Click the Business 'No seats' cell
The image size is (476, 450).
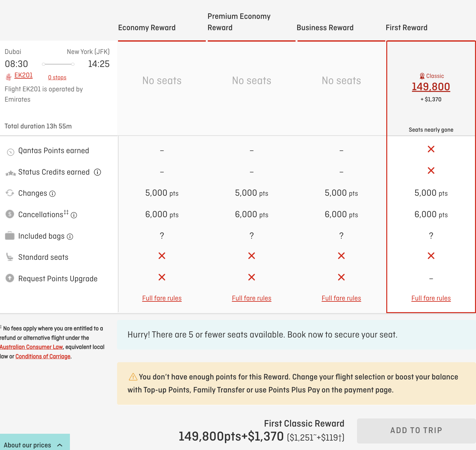point(341,81)
